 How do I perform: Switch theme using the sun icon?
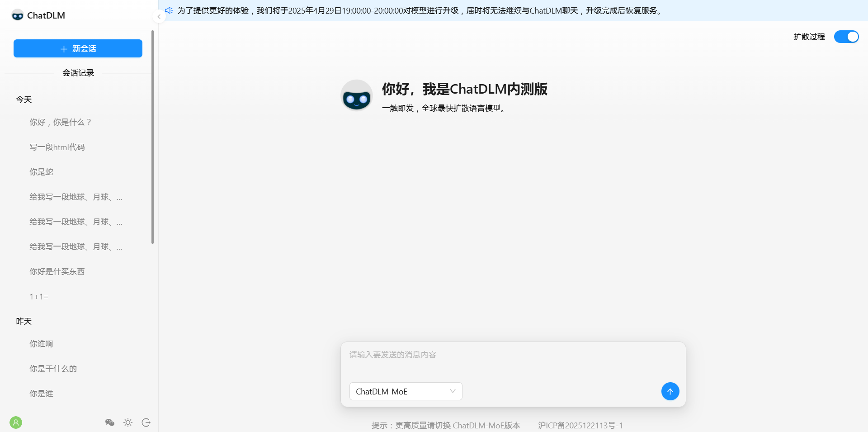coord(128,423)
